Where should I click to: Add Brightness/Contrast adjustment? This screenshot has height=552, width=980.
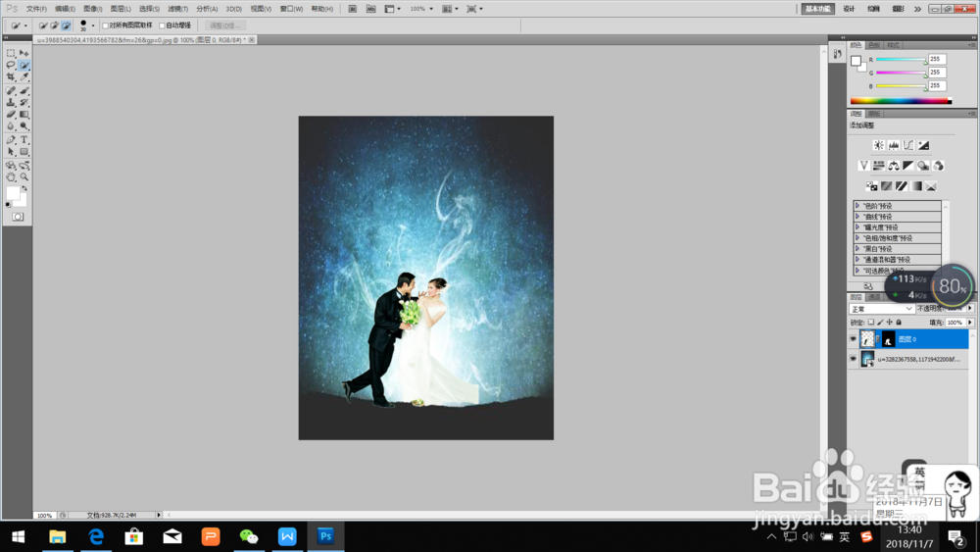click(878, 145)
